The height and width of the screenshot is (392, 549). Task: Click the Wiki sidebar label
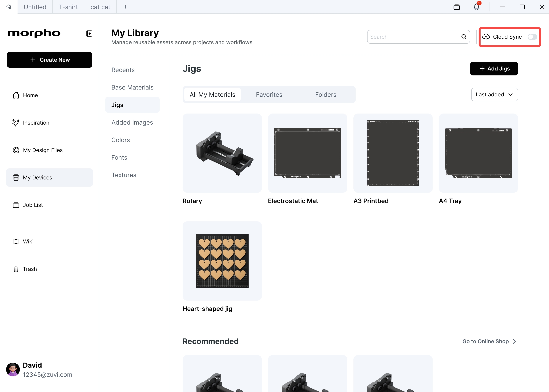point(28,241)
